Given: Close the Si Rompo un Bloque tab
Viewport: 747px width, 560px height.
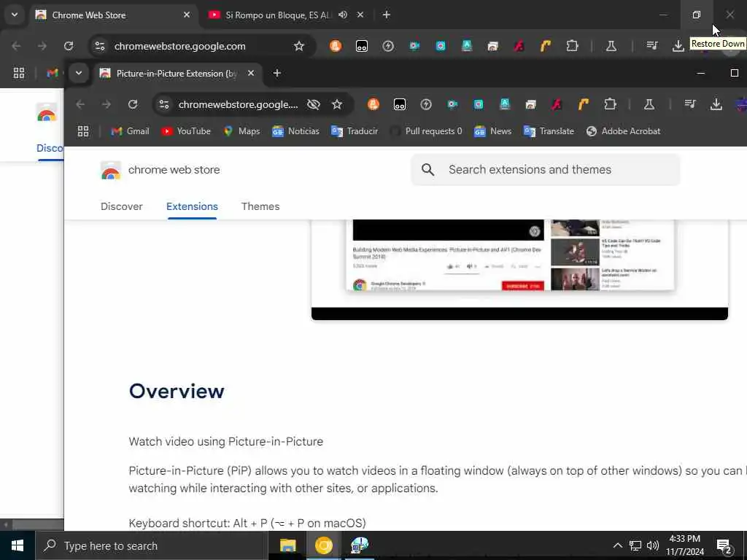Looking at the screenshot, I should tap(360, 15).
